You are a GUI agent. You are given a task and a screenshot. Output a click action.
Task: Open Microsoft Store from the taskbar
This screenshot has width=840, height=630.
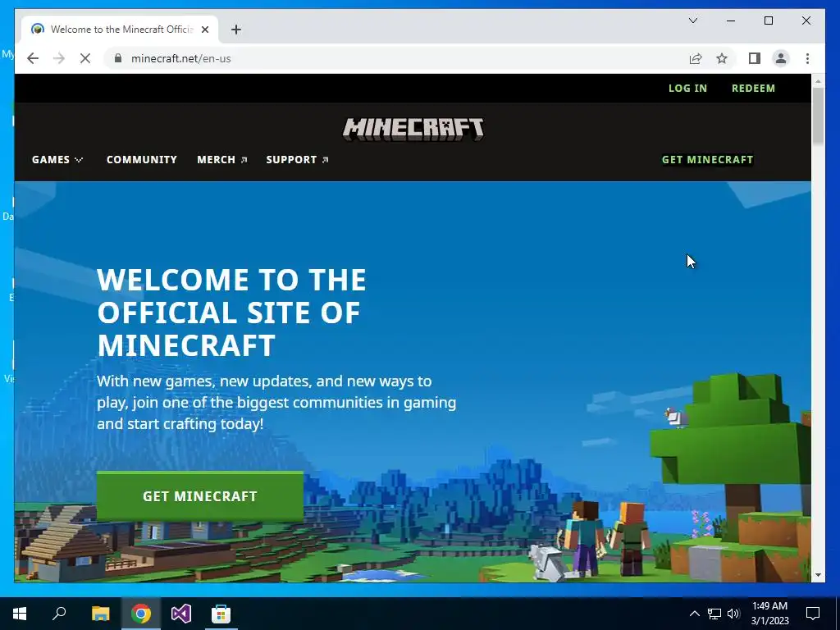click(x=221, y=614)
